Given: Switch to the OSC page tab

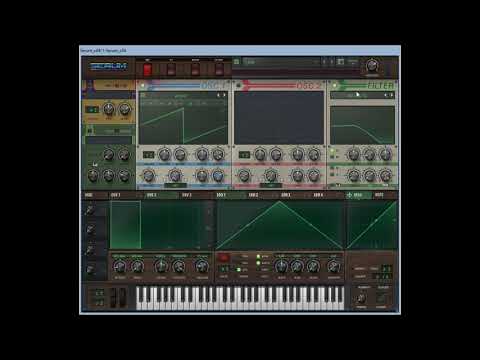Looking at the screenshot, I should 147,69.
